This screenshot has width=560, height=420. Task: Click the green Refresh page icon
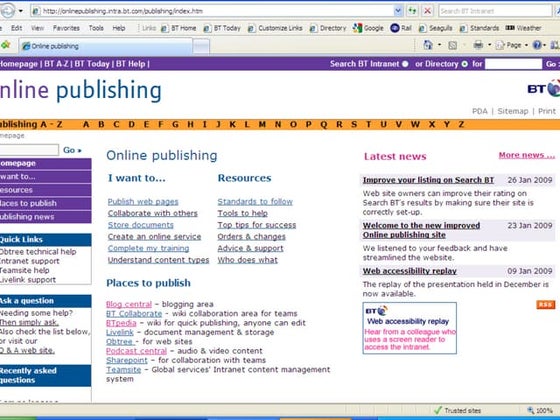pos(412,11)
